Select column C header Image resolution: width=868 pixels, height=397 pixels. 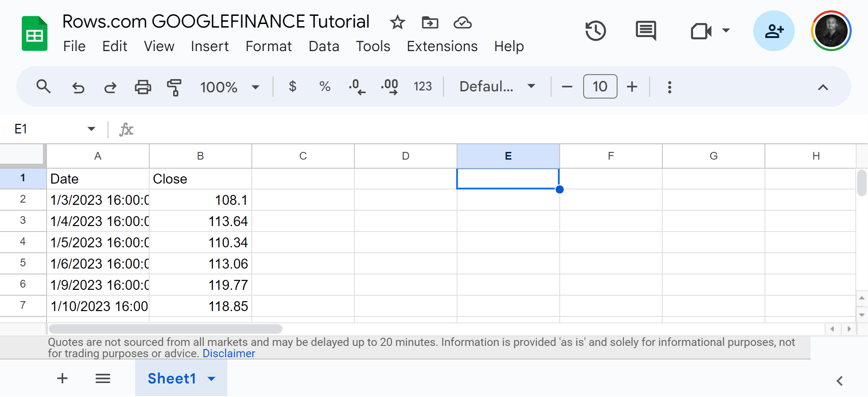point(303,156)
